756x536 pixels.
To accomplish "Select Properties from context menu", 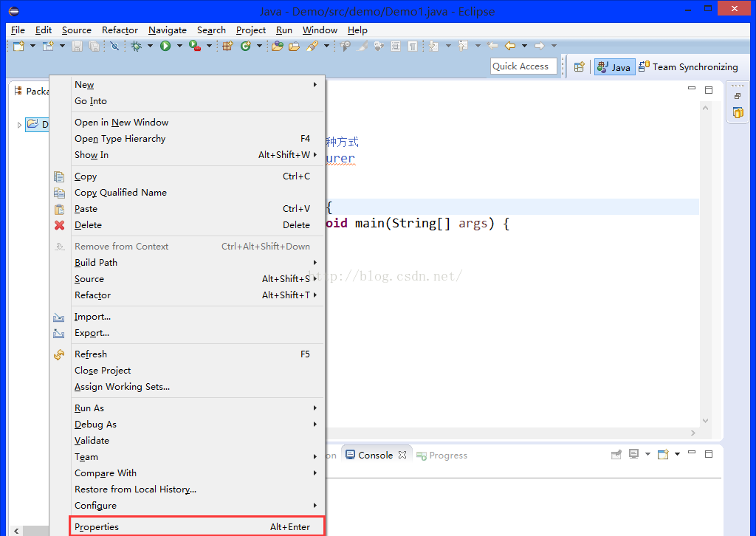I will 197,526.
